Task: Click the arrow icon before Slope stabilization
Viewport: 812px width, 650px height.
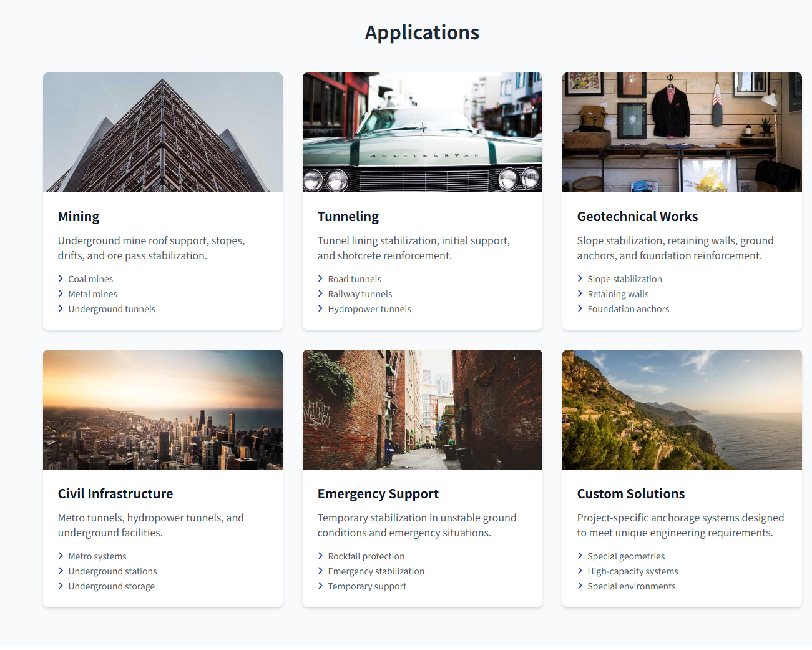Action: [x=580, y=278]
